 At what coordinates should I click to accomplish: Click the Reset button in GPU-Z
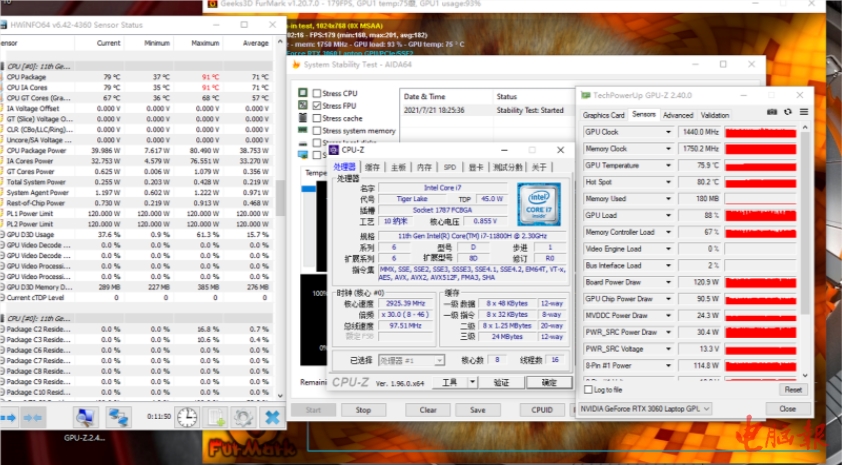(792, 390)
